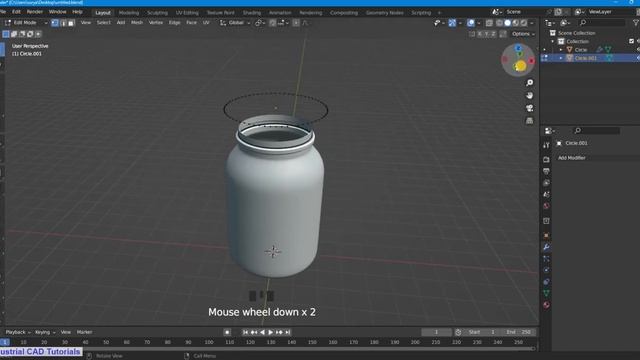The width and height of the screenshot is (640, 360).
Task: Switch to the Modeling workspace tab
Action: [129, 13]
